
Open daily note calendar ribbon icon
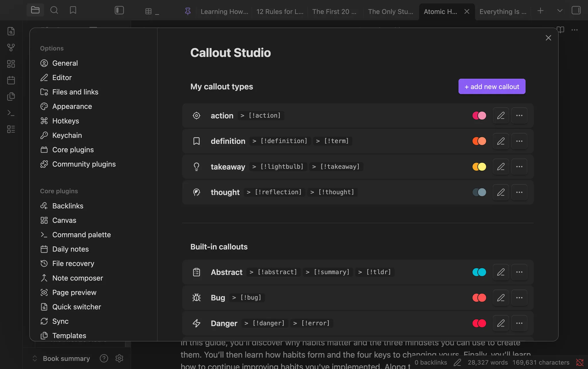pos(11,80)
